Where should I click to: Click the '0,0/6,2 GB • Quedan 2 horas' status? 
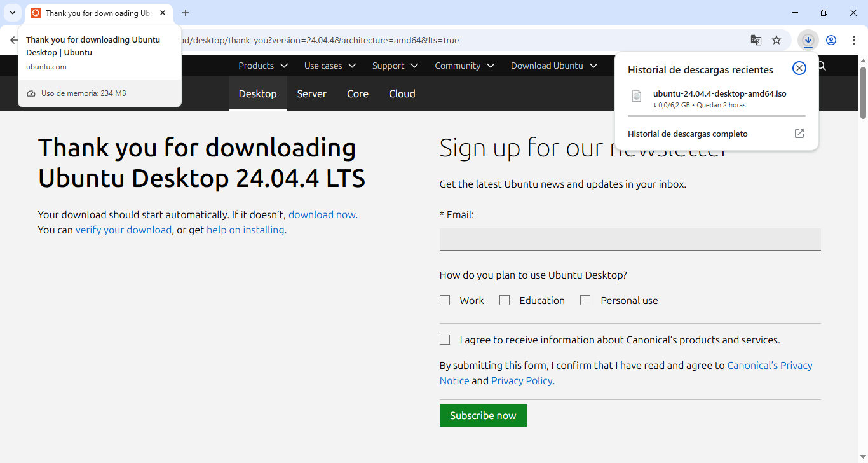pyautogui.click(x=700, y=105)
